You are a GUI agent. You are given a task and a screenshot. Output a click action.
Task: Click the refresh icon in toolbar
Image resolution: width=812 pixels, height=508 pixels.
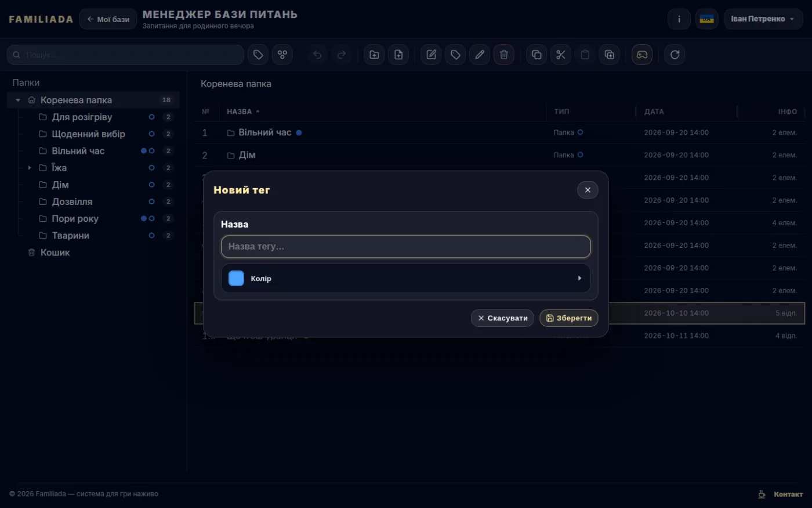pos(675,55)
